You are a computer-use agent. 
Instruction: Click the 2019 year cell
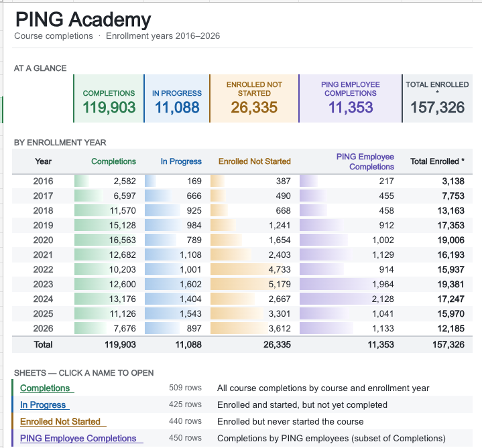[x=43, y=226]
